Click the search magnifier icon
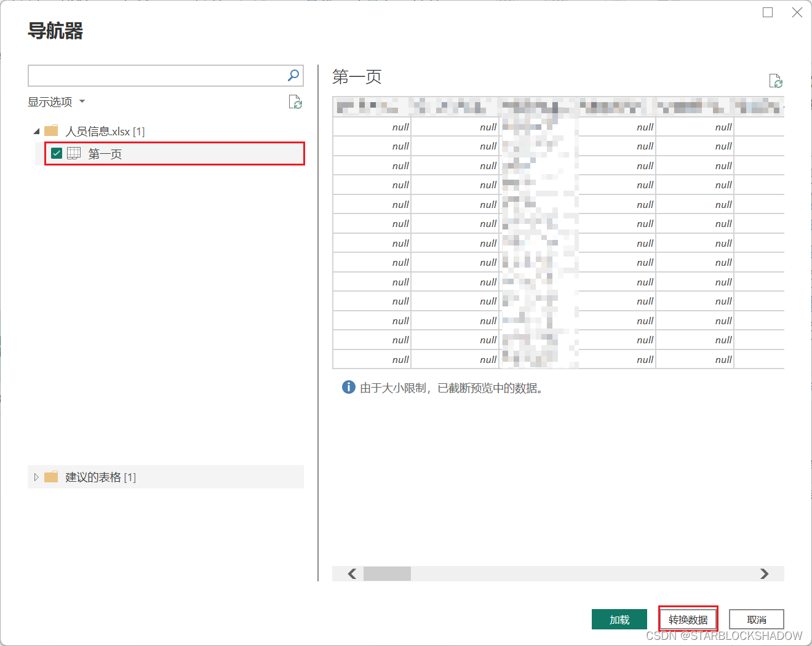Viewport: 812px width, 646px height. click(293, 75)
